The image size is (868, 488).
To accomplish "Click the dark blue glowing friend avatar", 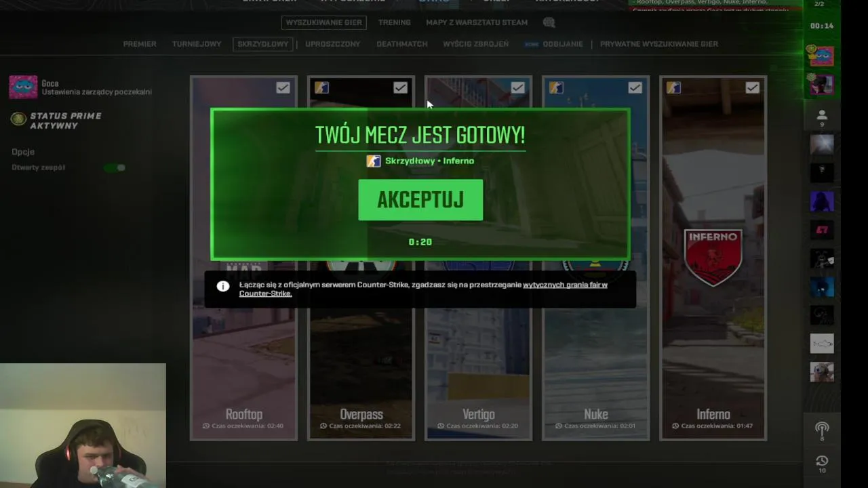I will [x=822, y=287].
